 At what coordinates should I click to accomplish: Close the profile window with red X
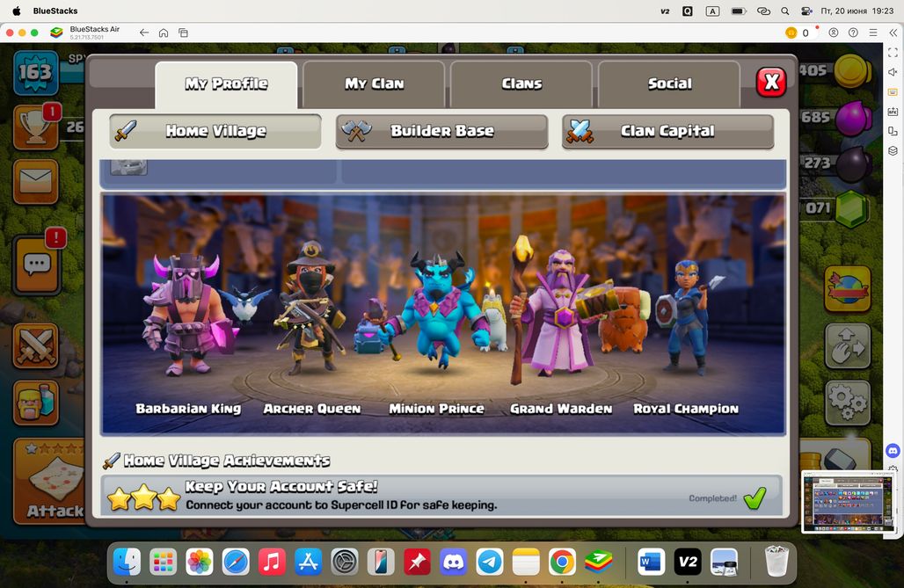point(771,82)
